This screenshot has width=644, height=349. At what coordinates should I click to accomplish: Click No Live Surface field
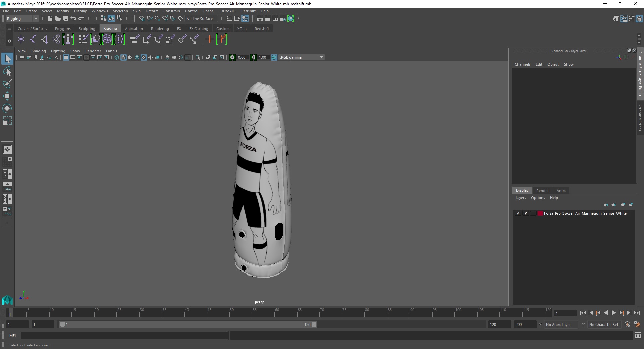[201, 19]
